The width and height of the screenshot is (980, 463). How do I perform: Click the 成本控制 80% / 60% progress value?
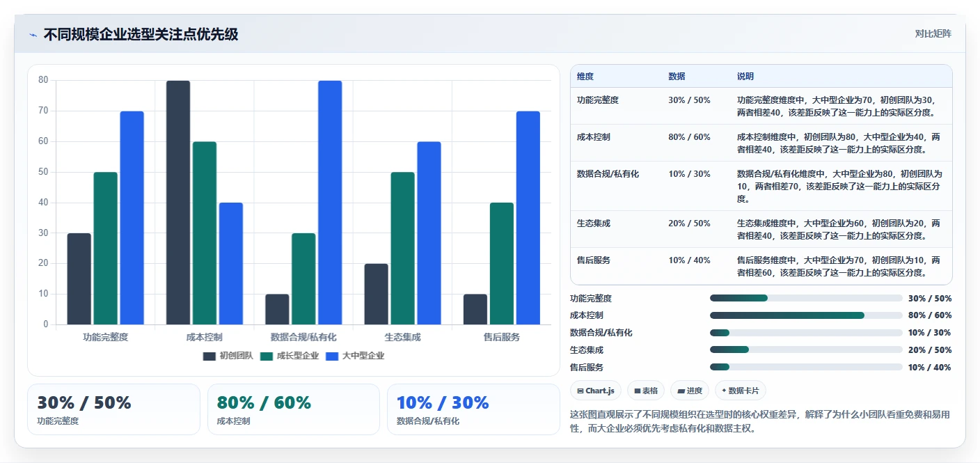coord(930,315)
